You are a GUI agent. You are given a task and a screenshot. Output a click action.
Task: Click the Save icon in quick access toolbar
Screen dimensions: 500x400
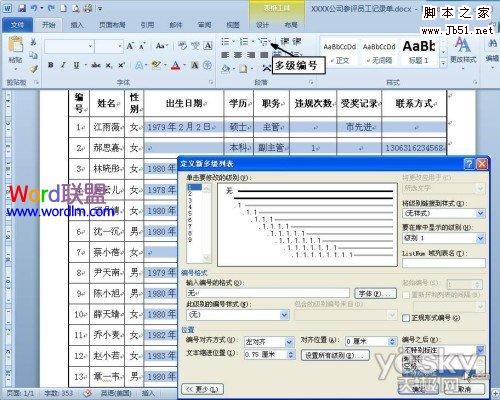22,8
